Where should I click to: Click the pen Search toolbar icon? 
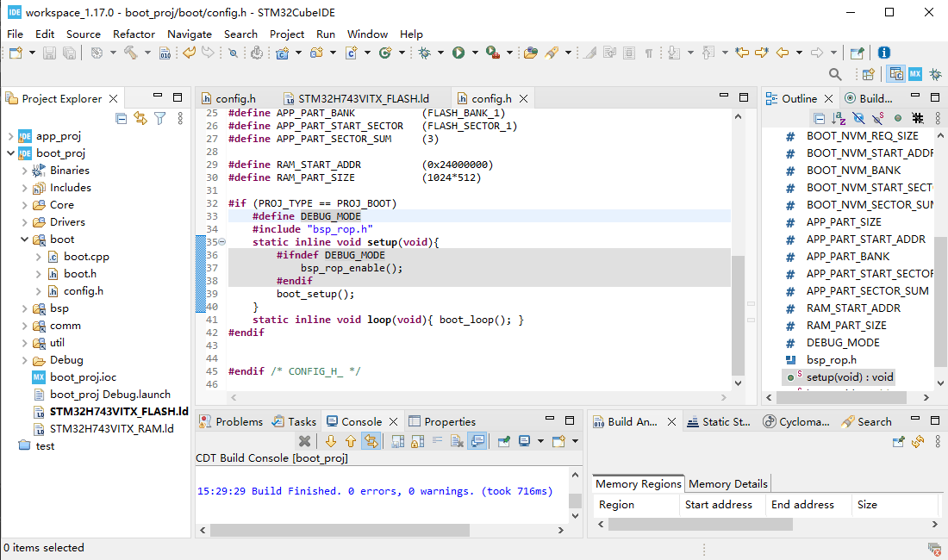click(x=552, y=53)
